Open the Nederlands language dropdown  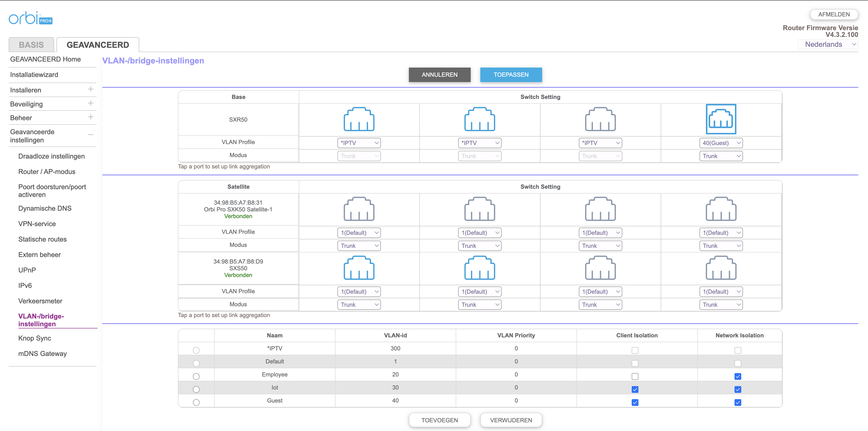[x=828, y=44]
